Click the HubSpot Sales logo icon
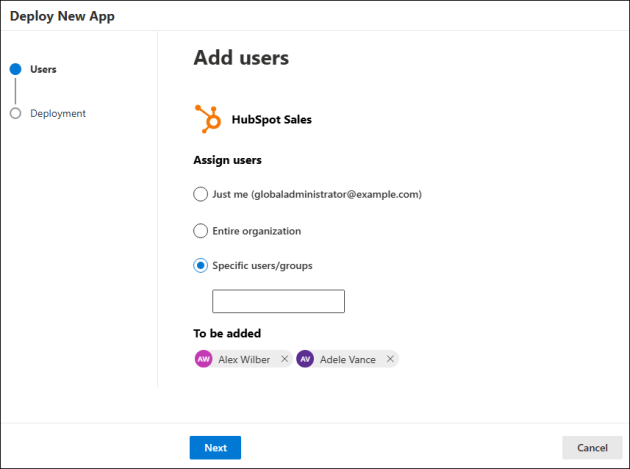 pyautogui.click(x=208, y=119)
